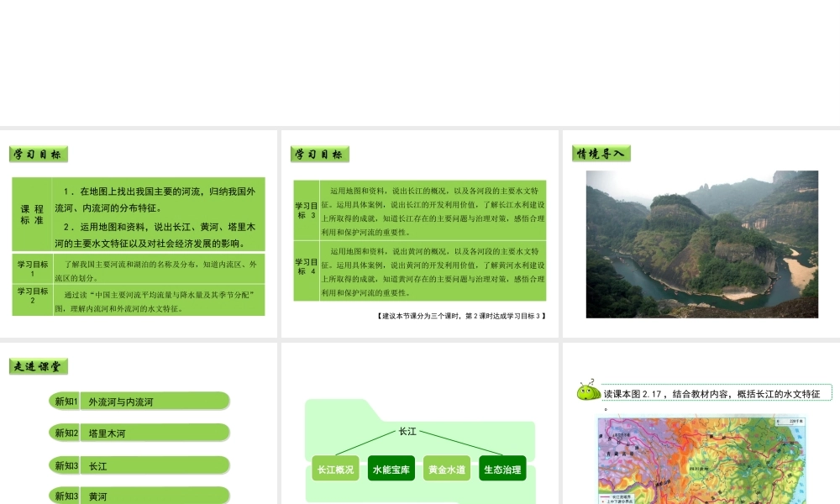Viewport: 840px width, 504px height.
Task: Click text starting 运用地图和资料，说出黄河的概况
Action: (433, 271)
